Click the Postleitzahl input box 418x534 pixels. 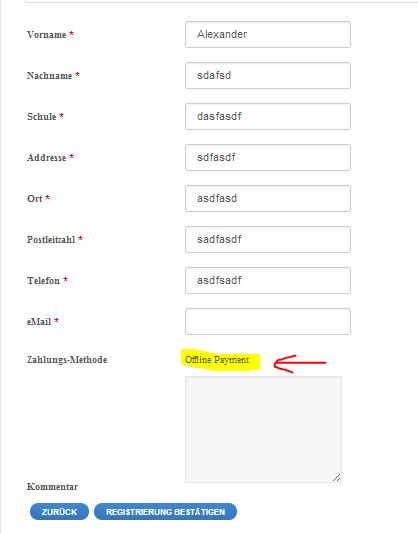coord(268,239)
